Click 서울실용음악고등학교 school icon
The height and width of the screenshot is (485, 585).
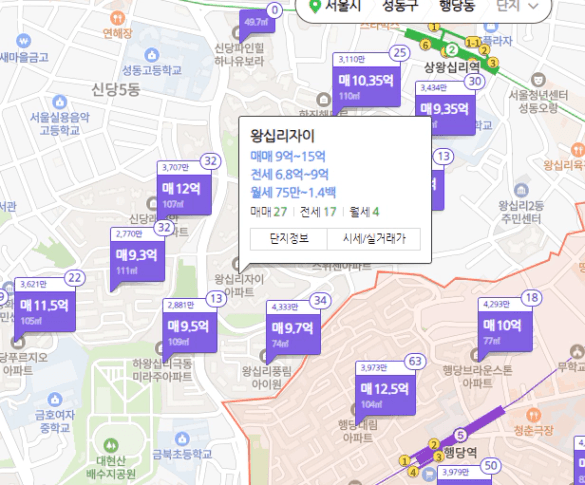(x=59, y=102)
